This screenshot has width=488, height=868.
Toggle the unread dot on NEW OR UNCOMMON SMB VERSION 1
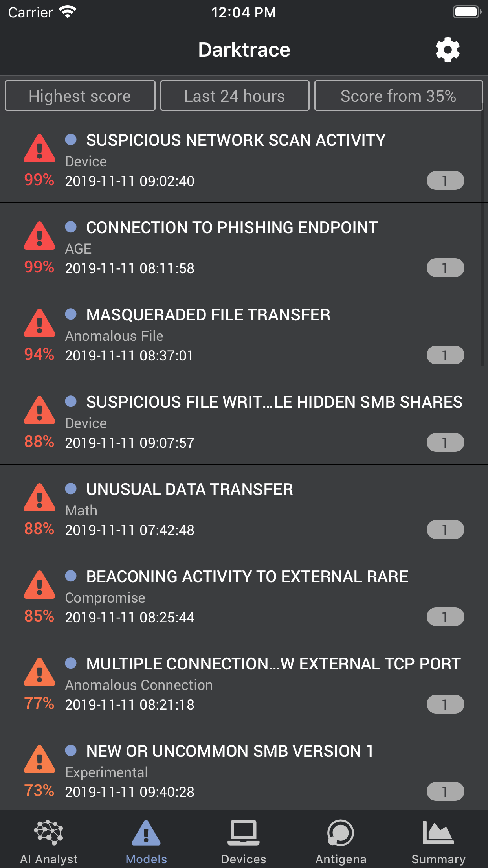pyautogui.click(x=71, y=750)
